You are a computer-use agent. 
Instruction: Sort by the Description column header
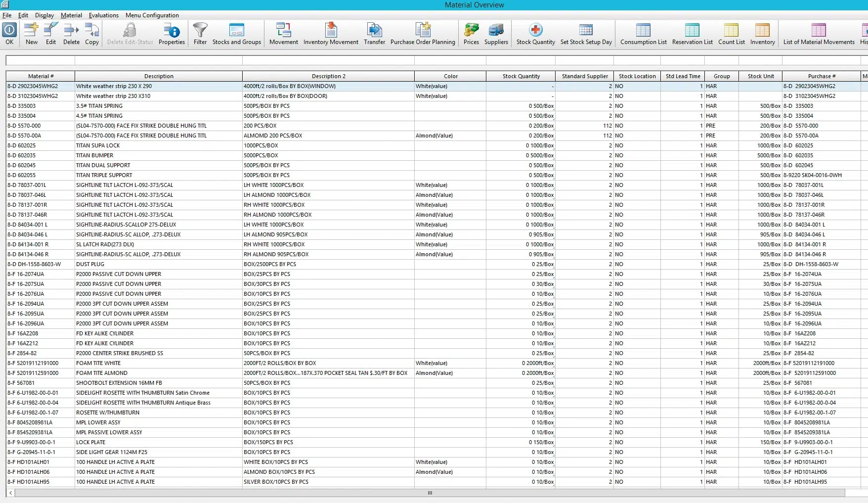(159, 76)
